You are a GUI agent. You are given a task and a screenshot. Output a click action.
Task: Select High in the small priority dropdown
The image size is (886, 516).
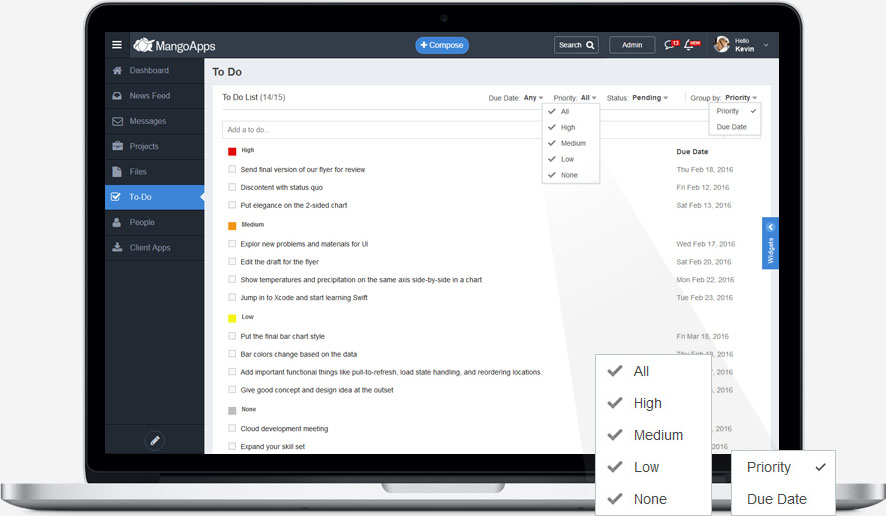[x=571, y=127]
